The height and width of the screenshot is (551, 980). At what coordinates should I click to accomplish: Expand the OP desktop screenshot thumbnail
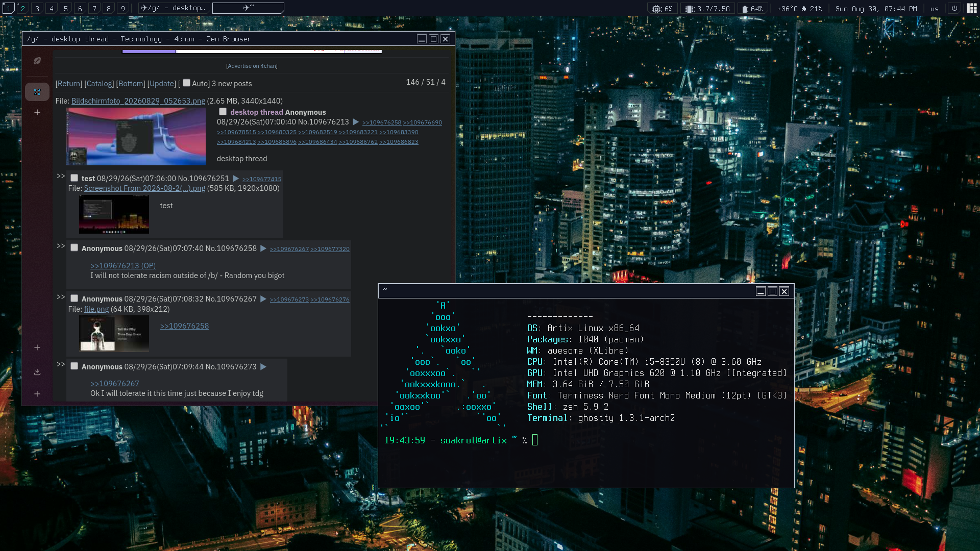coord(136,137)
